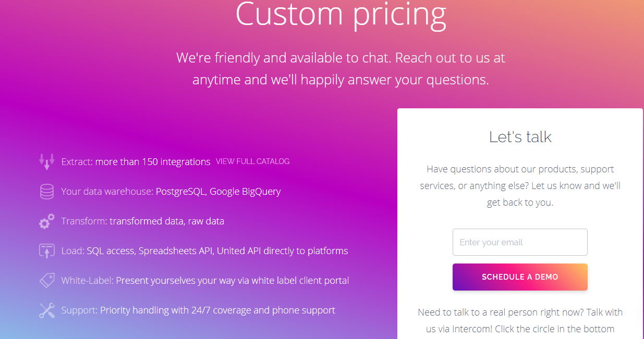Click the white label client portal description
This screenshot has width=644, height=339.
pyautogui.click(x=232, y=281)
